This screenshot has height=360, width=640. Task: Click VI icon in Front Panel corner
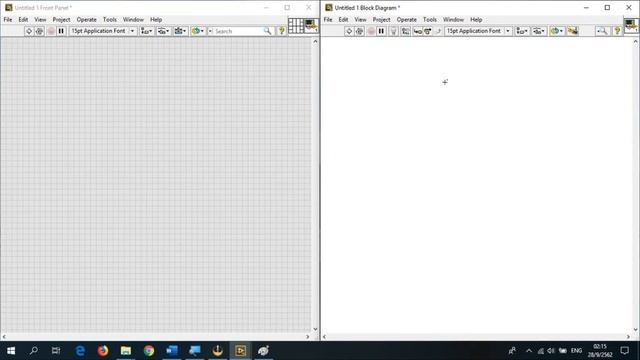(x=311, y=25)
